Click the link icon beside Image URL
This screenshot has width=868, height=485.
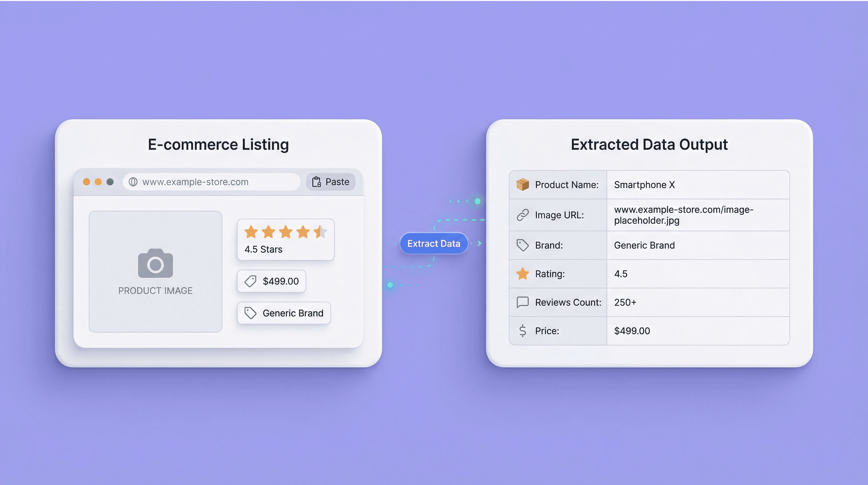point(523,215)
